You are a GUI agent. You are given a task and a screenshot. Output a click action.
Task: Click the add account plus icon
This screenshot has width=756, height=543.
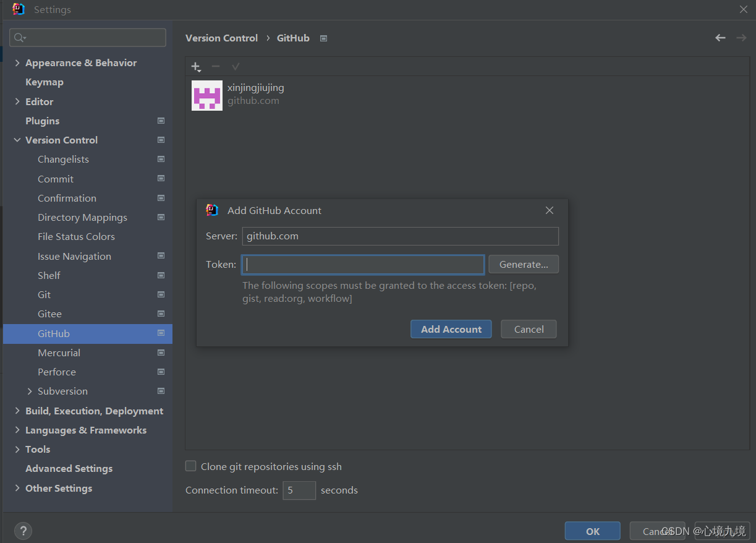point(196,67)
